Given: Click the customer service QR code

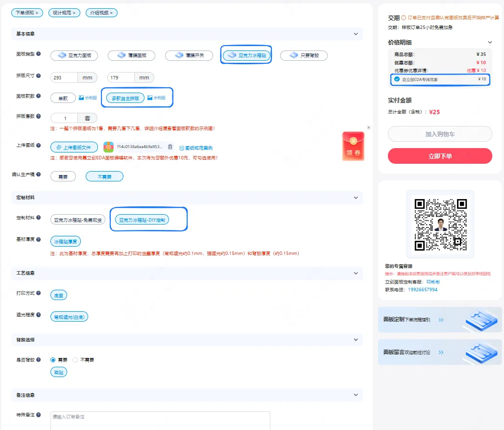Looking at the screenshot, I should click(x=440, y=224).
